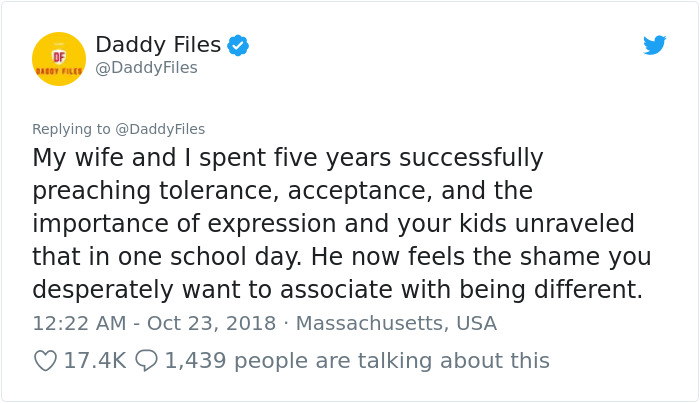Click the tweet line starting "that in one school day"
The height and width of the screenshot is (403, 700).
341,256
